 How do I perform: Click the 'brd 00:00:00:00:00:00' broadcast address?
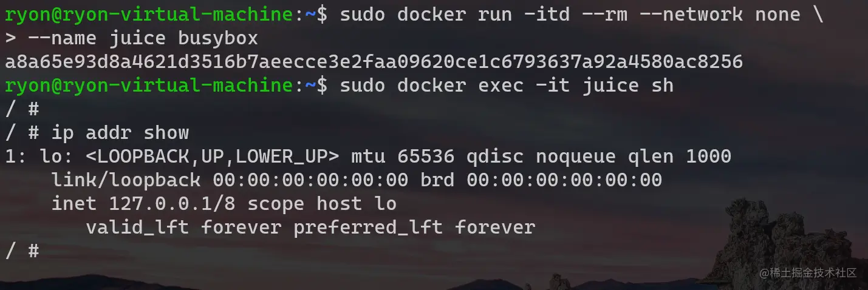point(541,180)
